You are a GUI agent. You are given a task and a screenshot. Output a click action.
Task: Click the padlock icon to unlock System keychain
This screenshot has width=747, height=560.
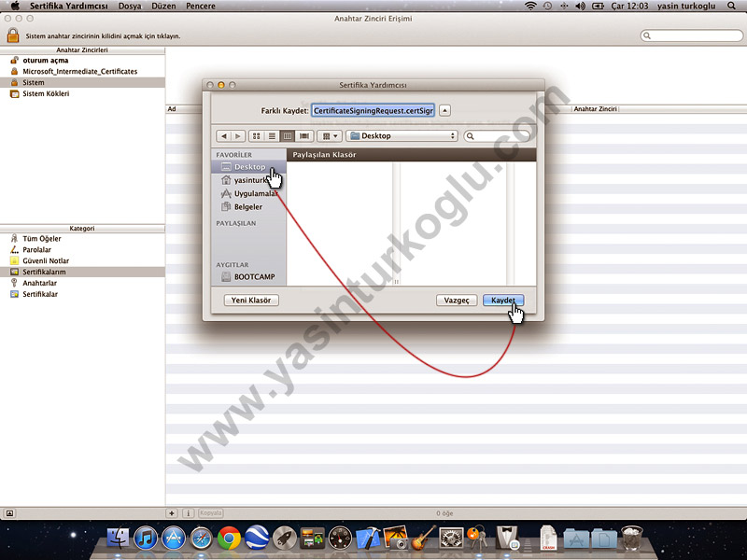(x=13, y=35)
